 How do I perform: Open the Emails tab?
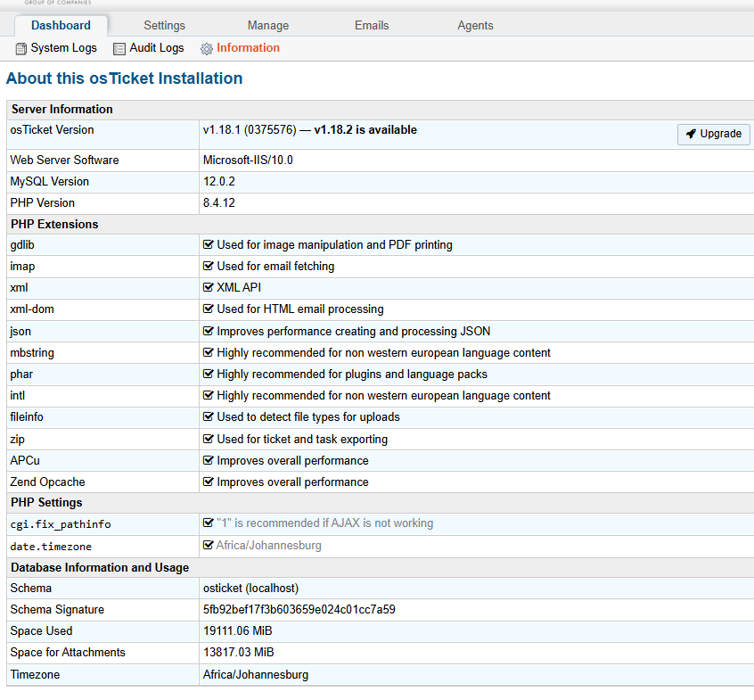click(x=372, y=26)
